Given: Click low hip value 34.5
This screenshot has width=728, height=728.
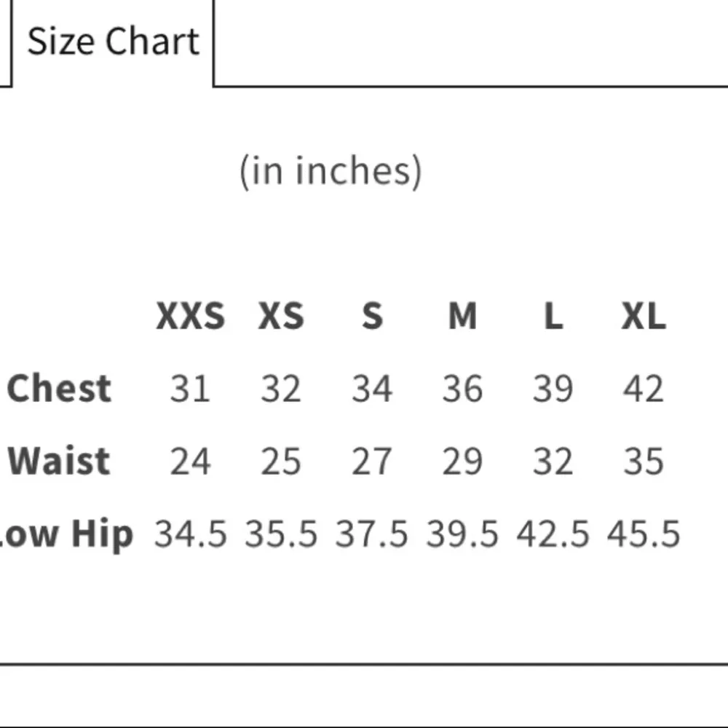Looking at the screenshot, I should tap(190, 534).
